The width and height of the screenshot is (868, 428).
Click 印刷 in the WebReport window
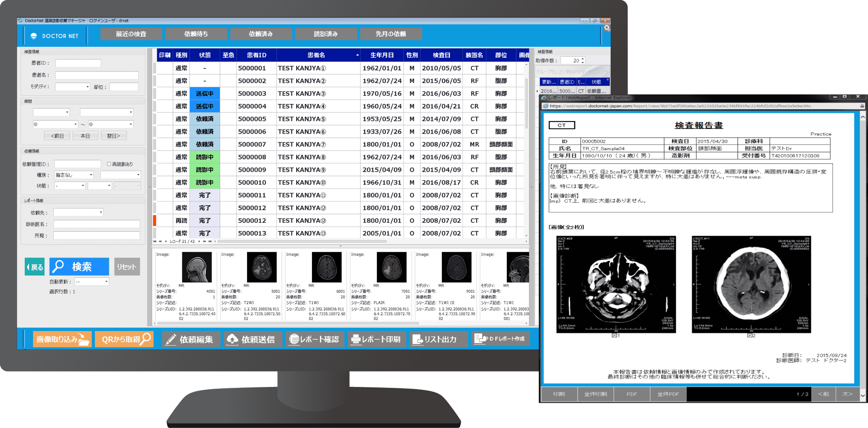559,394
